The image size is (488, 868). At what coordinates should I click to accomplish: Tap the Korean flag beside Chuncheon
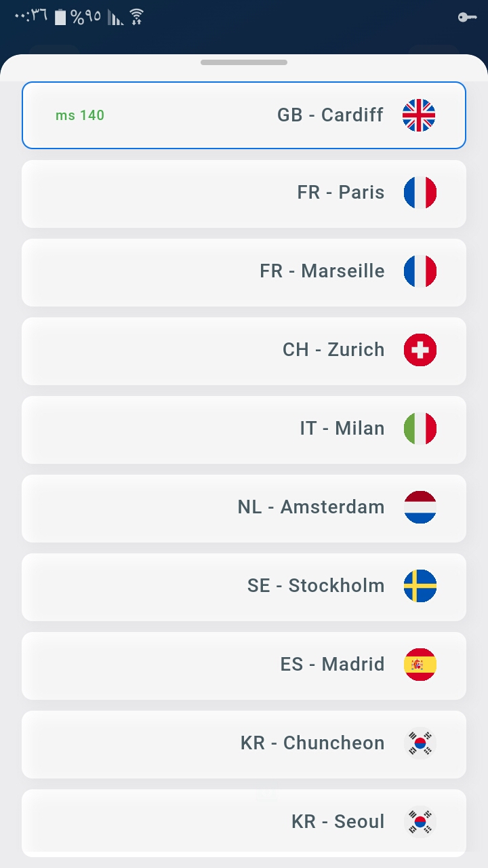420,743
